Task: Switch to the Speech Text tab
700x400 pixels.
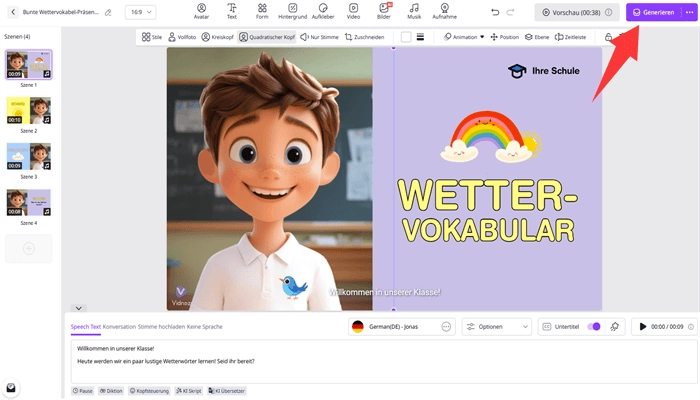Action: click(86, 327)
